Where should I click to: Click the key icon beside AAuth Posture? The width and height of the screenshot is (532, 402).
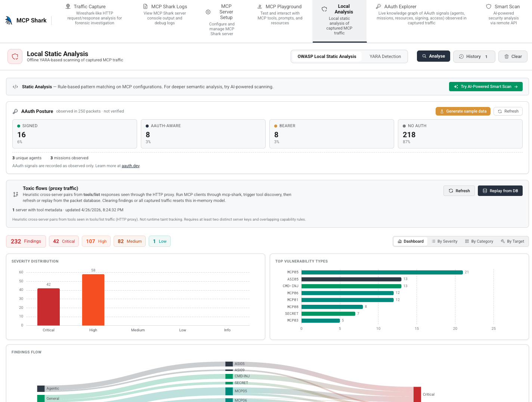point(15,111)
